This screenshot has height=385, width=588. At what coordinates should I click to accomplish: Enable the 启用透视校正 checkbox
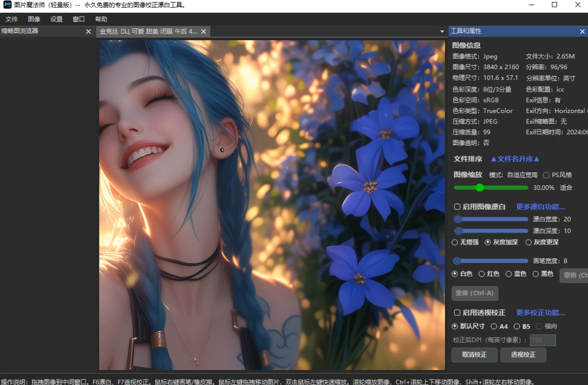(x=457, y=313)
